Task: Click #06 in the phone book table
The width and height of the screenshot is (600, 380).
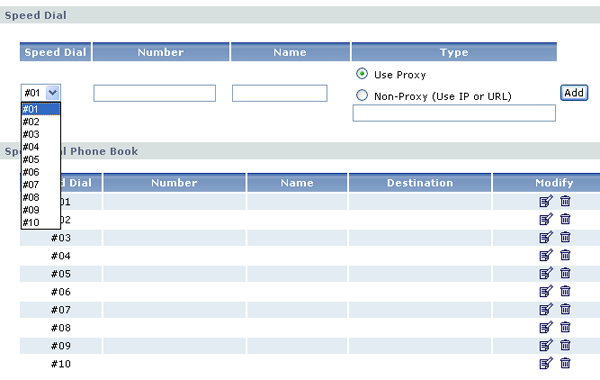Action: coord(61,292)
